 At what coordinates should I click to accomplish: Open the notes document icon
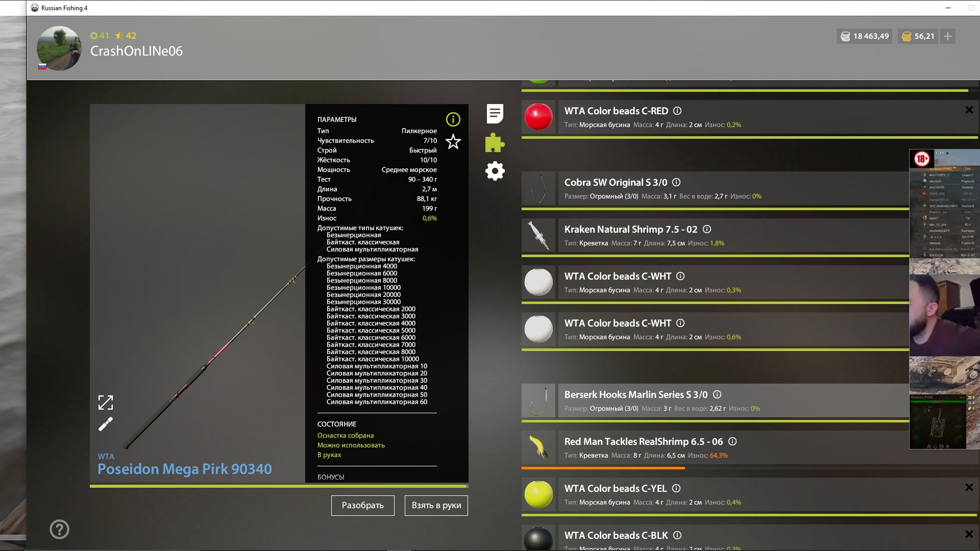[x=495, y=113]
